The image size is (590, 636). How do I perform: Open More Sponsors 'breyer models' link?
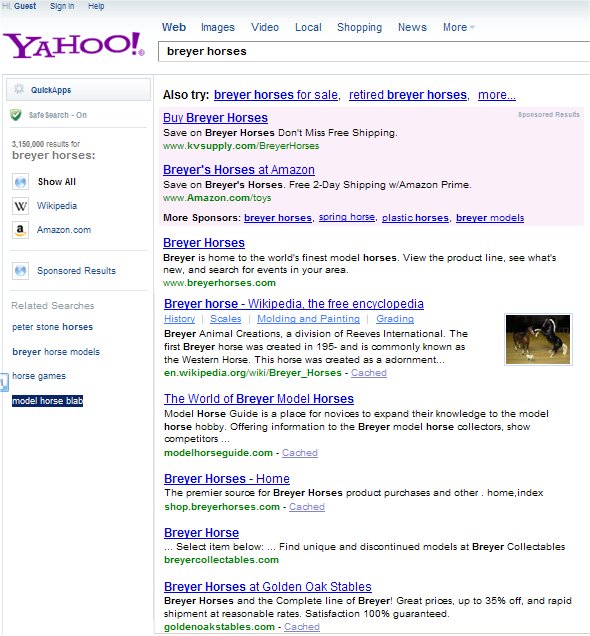[490, 218]
